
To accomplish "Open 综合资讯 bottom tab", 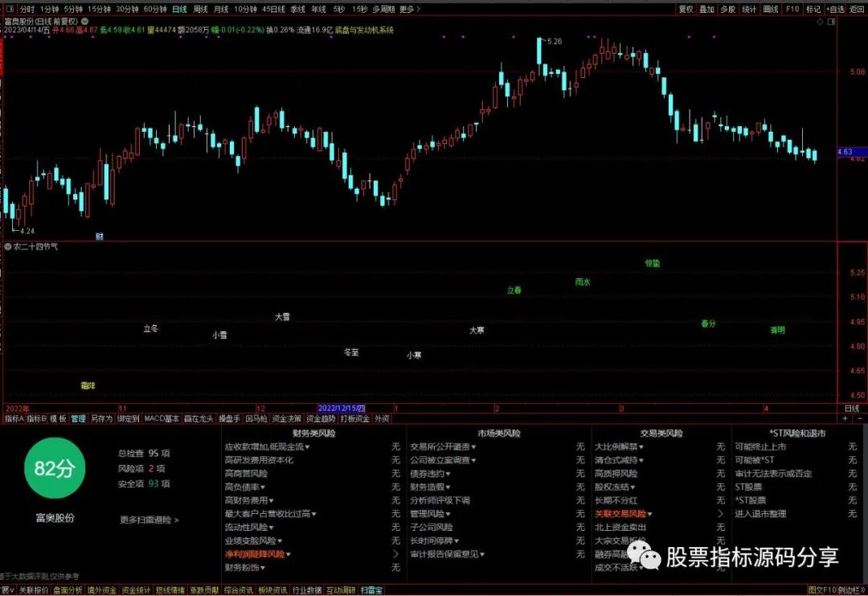I will [x=239, y=590].
